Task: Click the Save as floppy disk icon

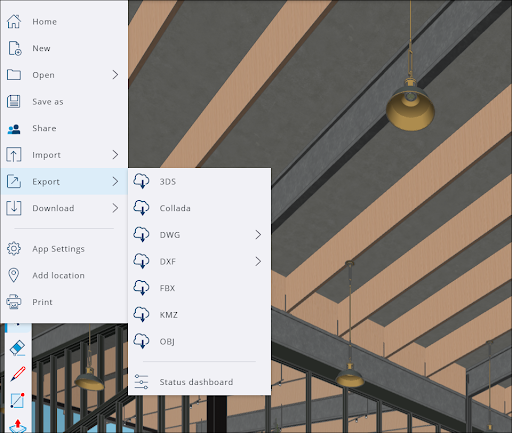Action: [14, 101]
